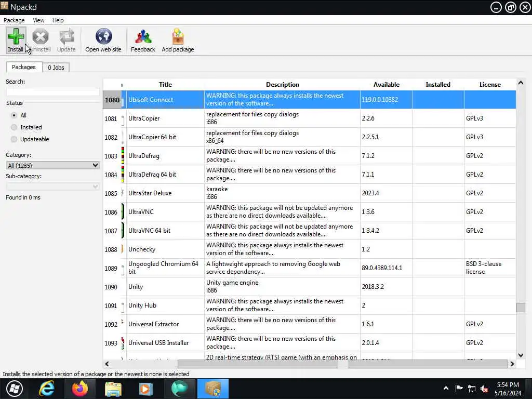Select the Universal USB Installer package
Screen dimensions: 532x399
158,343
